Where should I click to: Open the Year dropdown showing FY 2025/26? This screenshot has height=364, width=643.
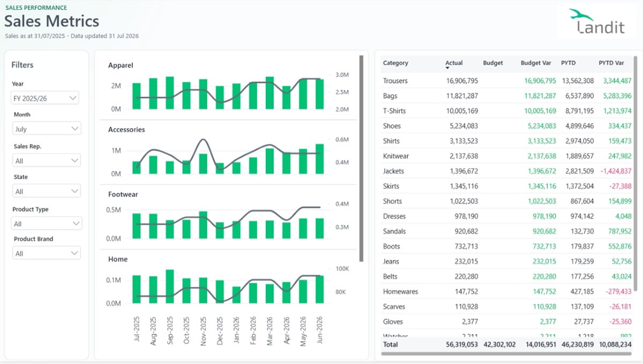pyautogui.click(x=46, y=98)
